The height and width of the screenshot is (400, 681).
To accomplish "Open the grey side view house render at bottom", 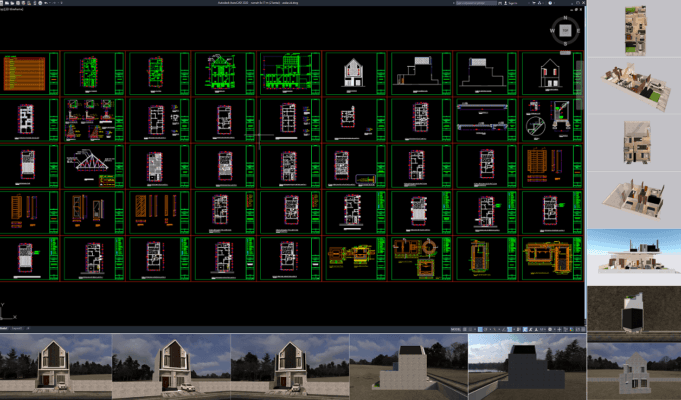I will pyautogui.click(x=408, y=367).
